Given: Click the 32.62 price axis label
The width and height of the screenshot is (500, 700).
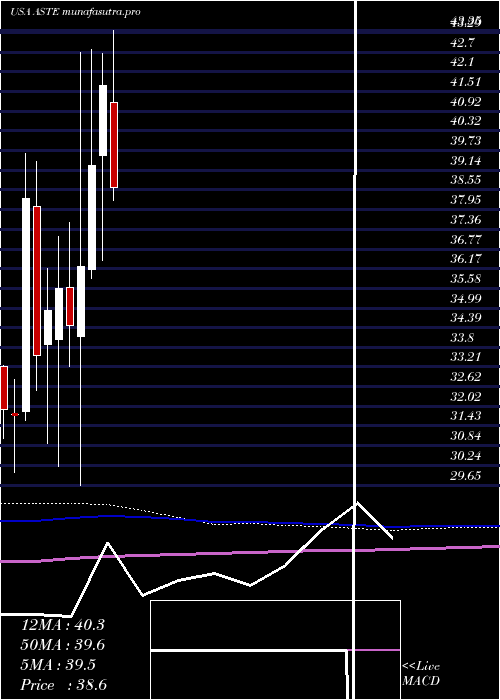Looking at the screenshot, I should (x=466, y=377).
